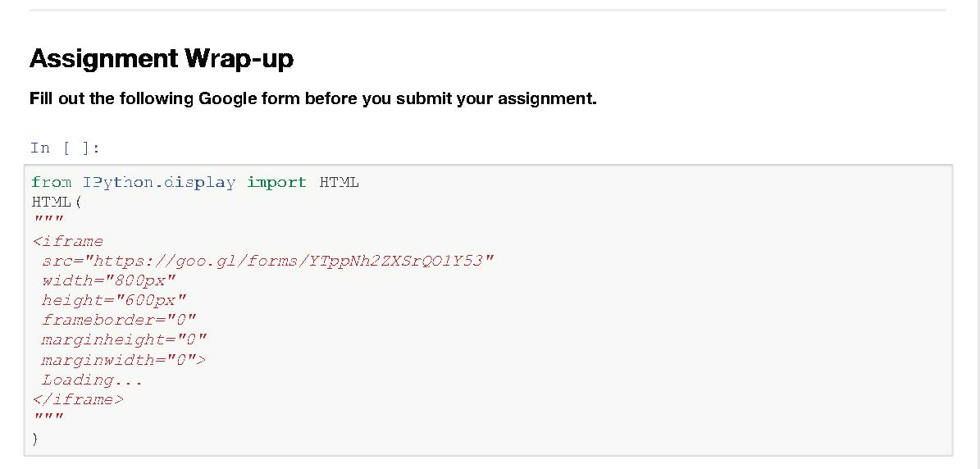Screen dimensions: 980x469
Task: Click the 'from' keyword in the code
Action: [x=52, y=182]
